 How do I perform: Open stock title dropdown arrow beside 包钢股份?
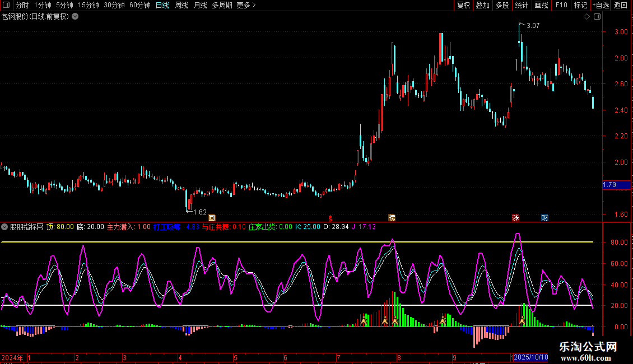[x=75, y=17]
